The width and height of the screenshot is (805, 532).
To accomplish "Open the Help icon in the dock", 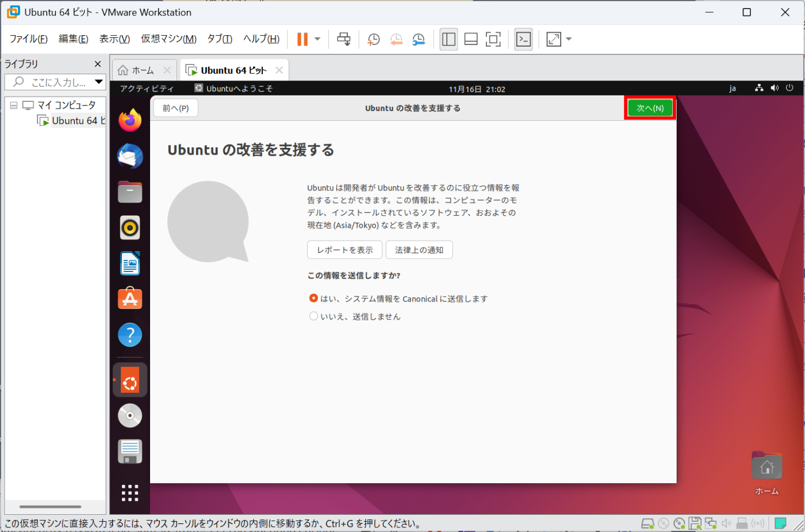I will (130, 335).
